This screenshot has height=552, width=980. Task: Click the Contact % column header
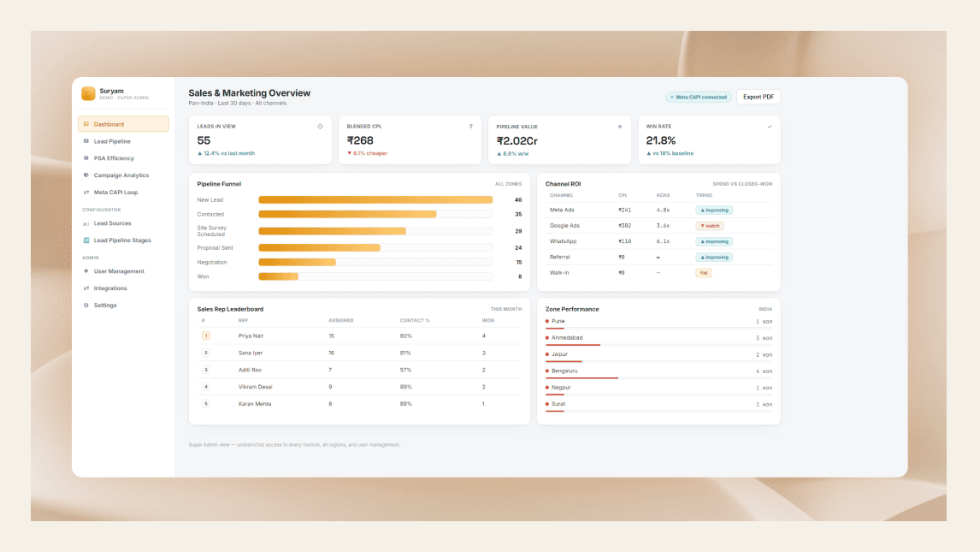(415, 320)
